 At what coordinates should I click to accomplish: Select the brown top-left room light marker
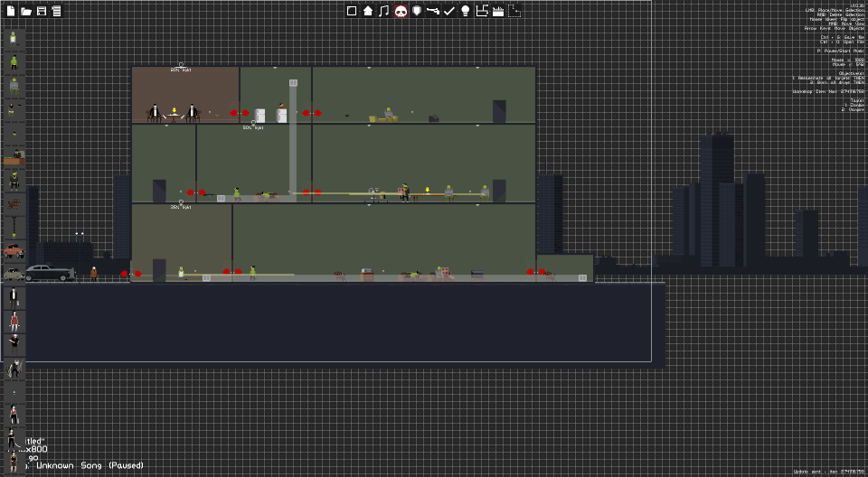(x=181, y=67)
